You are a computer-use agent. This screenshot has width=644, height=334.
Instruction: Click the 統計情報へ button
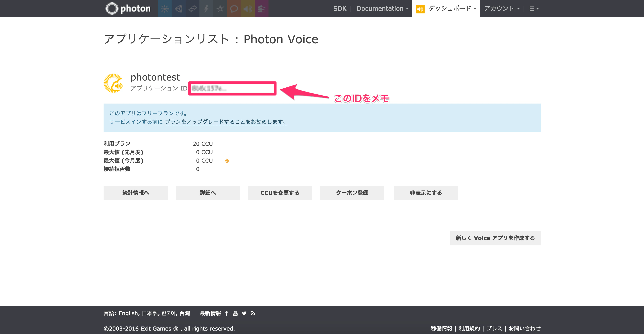(x=136, y=193)
